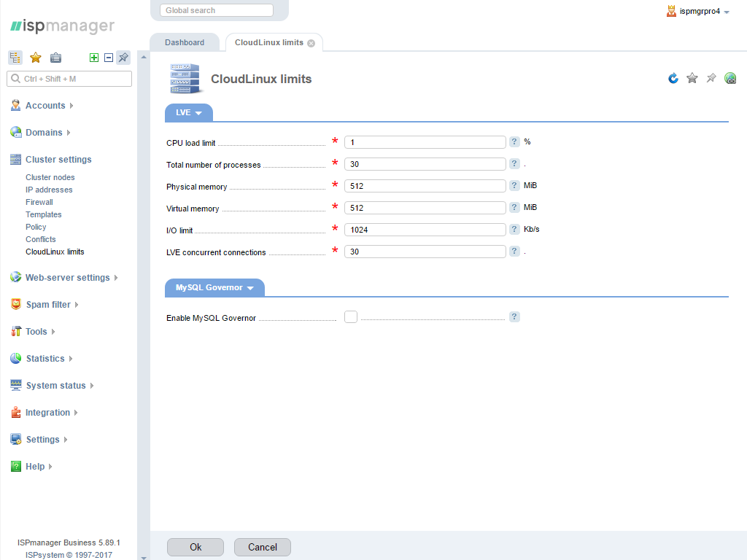Viewport: 747px width, 560px height.
Task: Click the I/O limit field
Action: (x=425, y=230)
